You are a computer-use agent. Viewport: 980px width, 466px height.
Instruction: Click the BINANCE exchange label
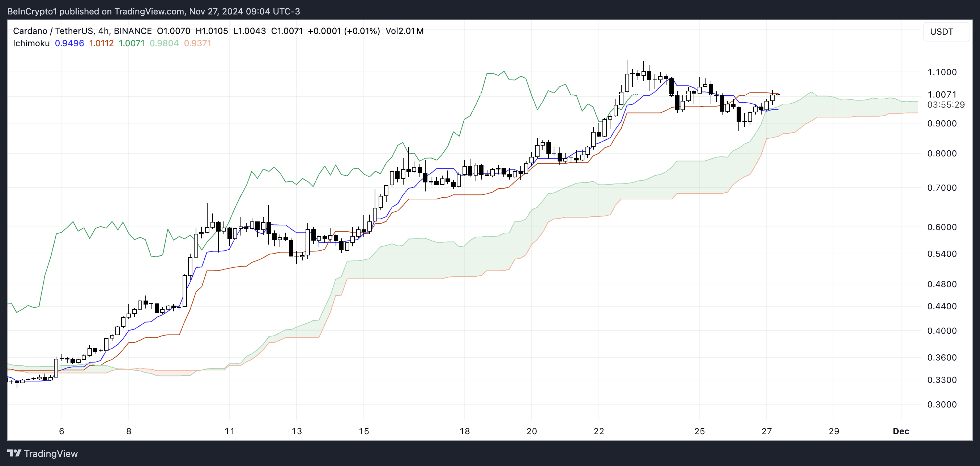(132, 31)
